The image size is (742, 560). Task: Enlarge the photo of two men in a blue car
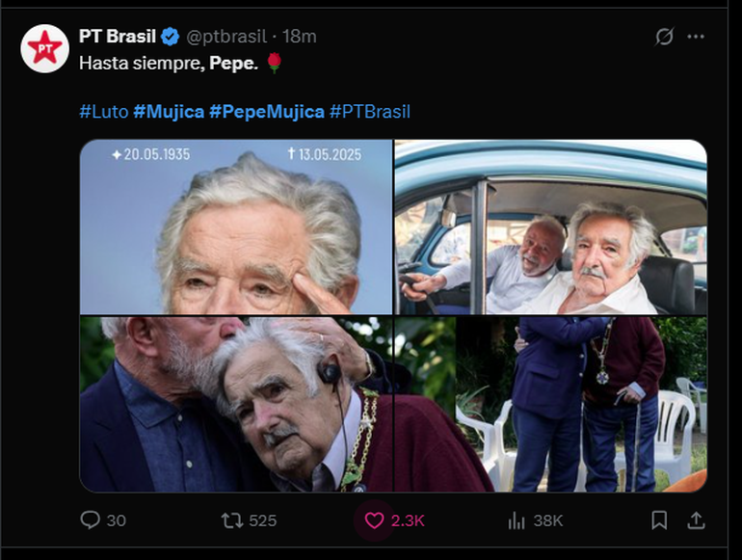tap(550, 227)
